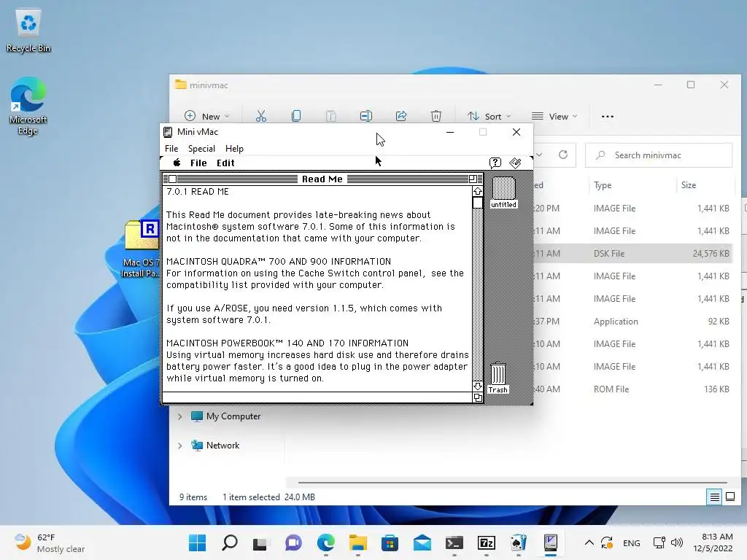Click the Read Me window's close box
Viewport: 747px width, 560px height.
click(172, 179)
